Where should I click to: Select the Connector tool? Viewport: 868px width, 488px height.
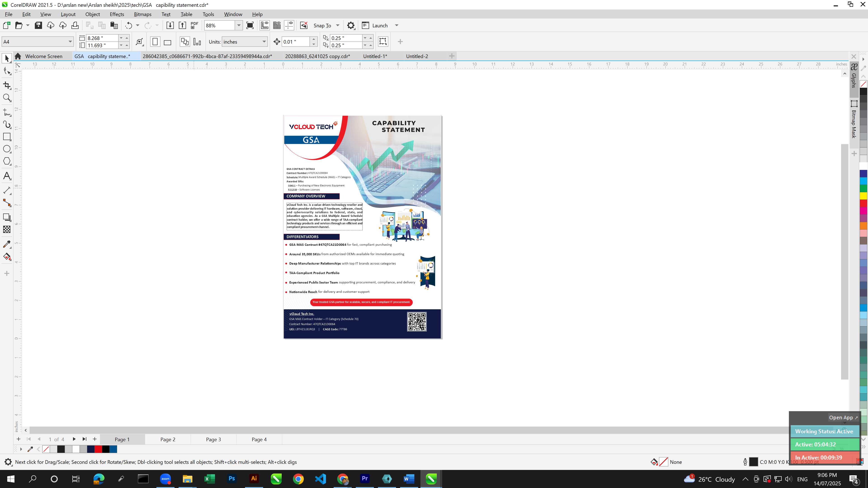coord(7,202)
